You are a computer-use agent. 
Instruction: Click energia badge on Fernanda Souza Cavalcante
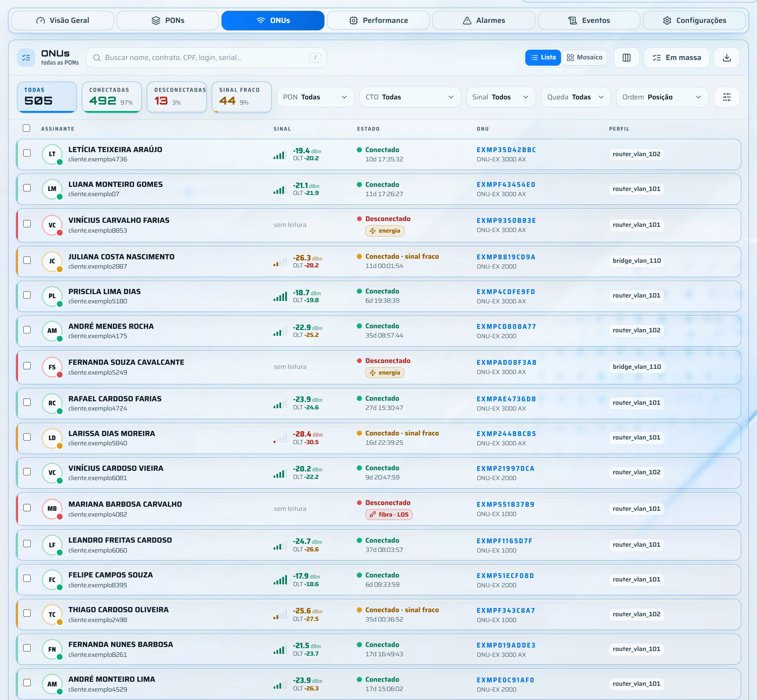(385, 373)
